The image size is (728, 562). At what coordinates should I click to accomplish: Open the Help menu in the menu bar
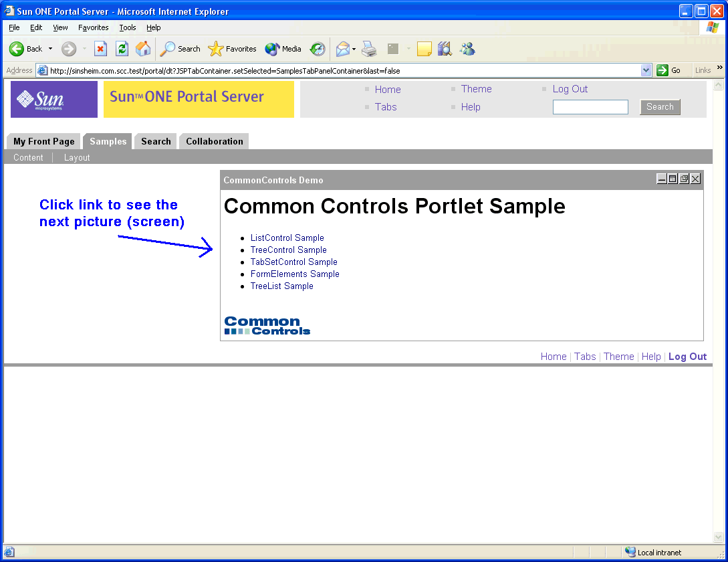tap(154, 27)
